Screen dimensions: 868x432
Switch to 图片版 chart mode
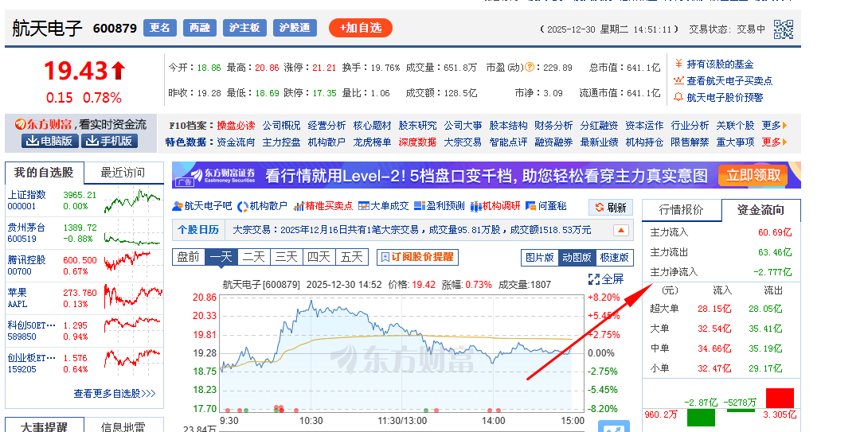(540, 257)
